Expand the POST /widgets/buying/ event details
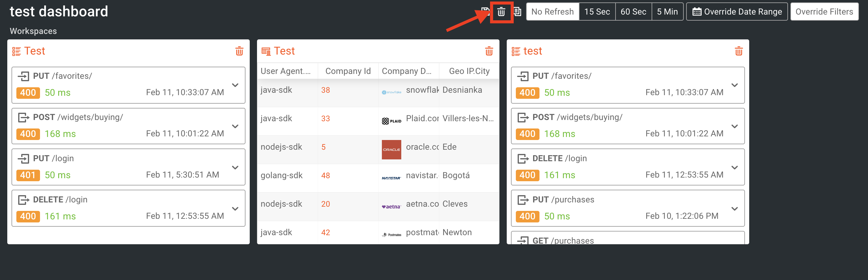The height and width of the screenshot is (280, 868). click(x=235, y=126)
